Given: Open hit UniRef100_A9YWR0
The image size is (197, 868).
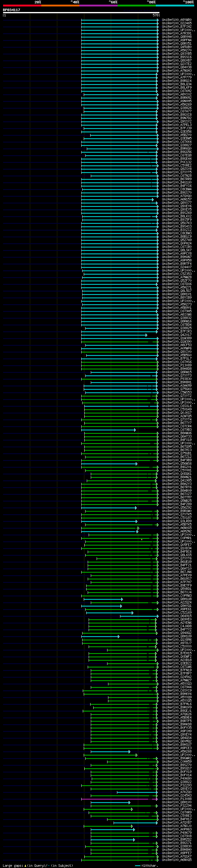Looking at the screenshot, I should coord(177,20).
